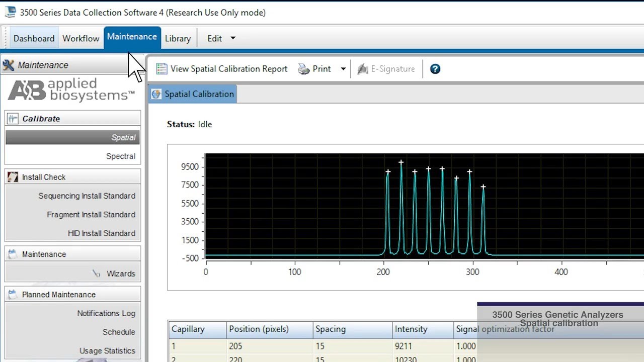Click the Maintenance section header in sidebar
The width and height of the screenshot is (644, 362).
pos(72,254)
